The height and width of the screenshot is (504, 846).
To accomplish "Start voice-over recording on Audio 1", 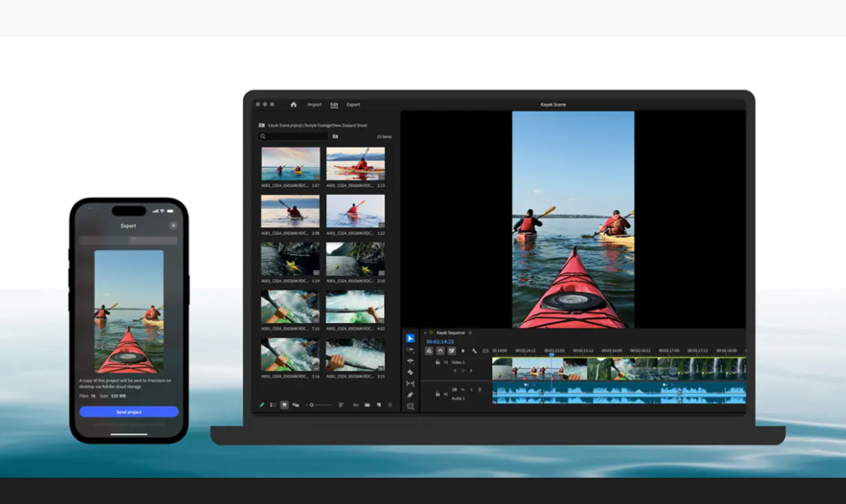I will [480, 390].
